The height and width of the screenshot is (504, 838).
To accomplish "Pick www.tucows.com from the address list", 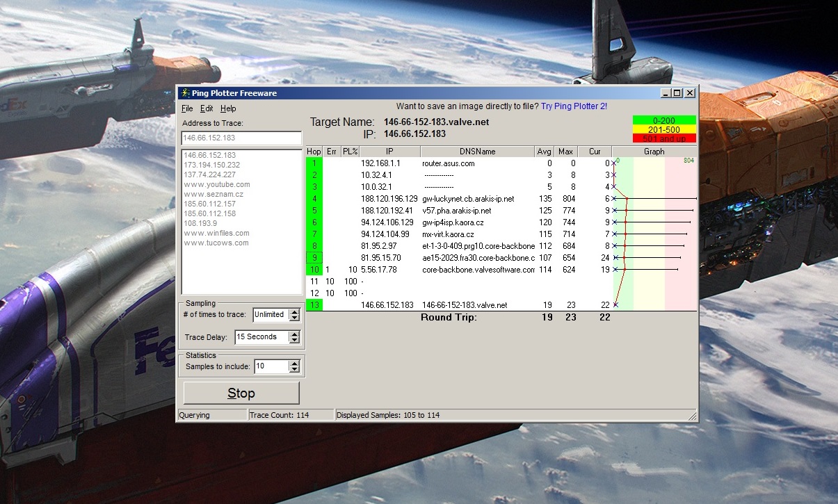I will tap(216, 243).
